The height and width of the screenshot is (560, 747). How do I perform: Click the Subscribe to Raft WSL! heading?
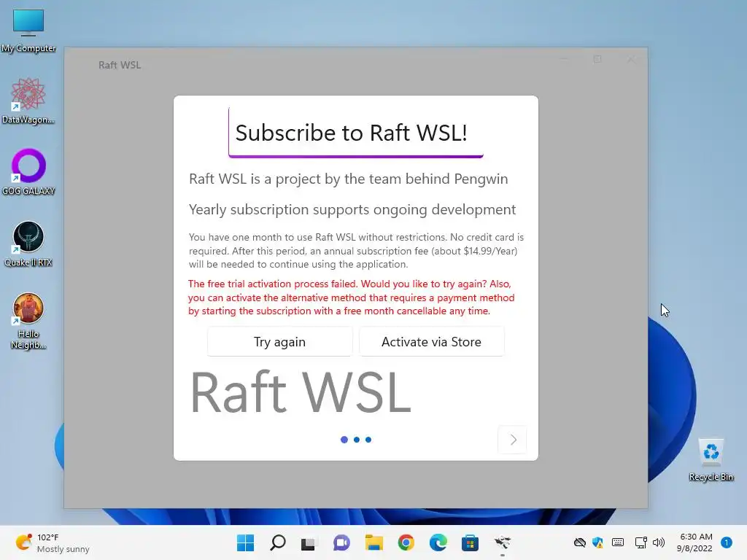point(351,133)
